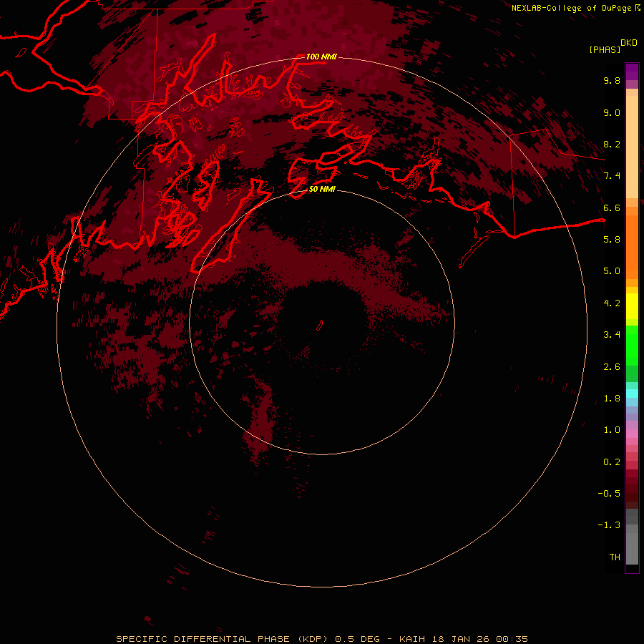The height and width of the screenshot is (644, 644).
Task: Click the 1.0 scale label
Action: pyautogui.click(x=612, y=430)
